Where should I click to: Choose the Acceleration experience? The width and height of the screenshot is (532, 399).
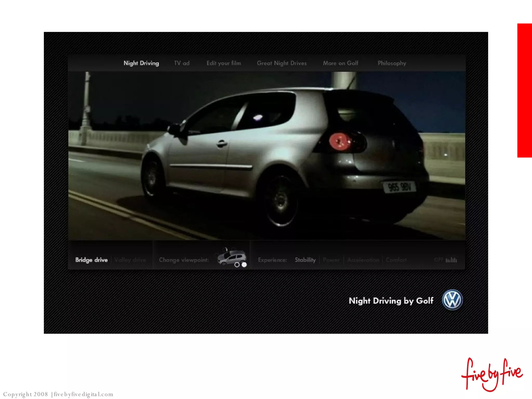coord(363,260)
